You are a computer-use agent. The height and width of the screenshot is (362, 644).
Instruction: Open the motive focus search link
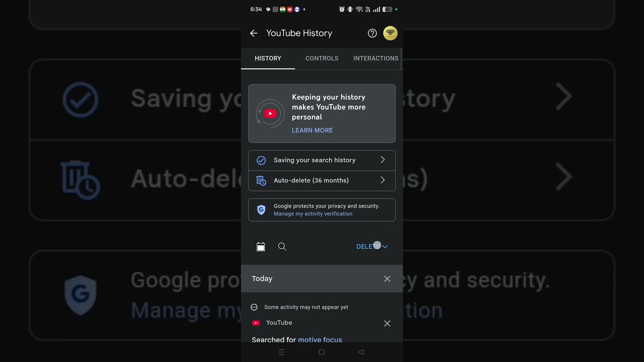[x=320, y=340]
